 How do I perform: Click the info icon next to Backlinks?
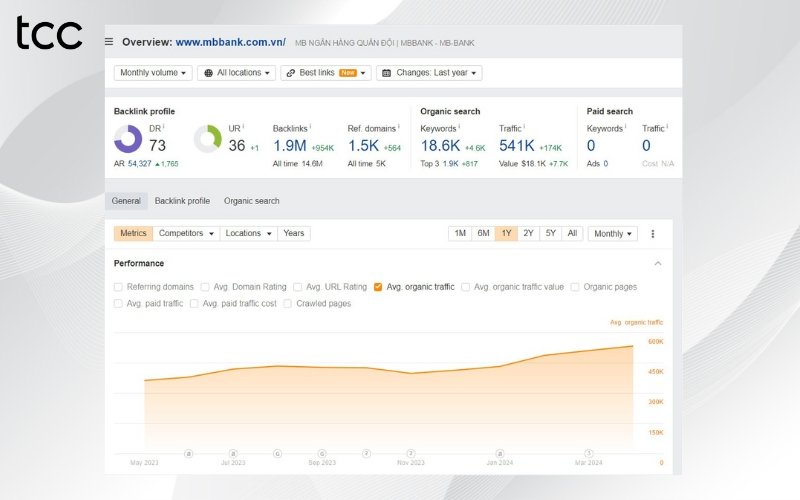click(x=310, y=126)
